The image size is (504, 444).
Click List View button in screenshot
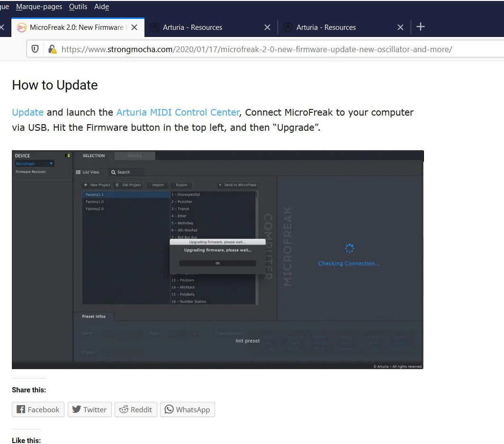88,172
